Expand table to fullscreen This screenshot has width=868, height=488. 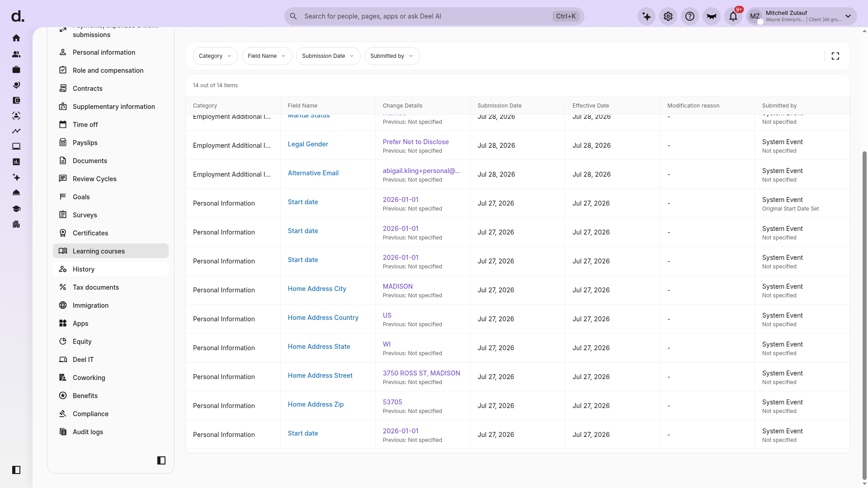tap(835, 56)
